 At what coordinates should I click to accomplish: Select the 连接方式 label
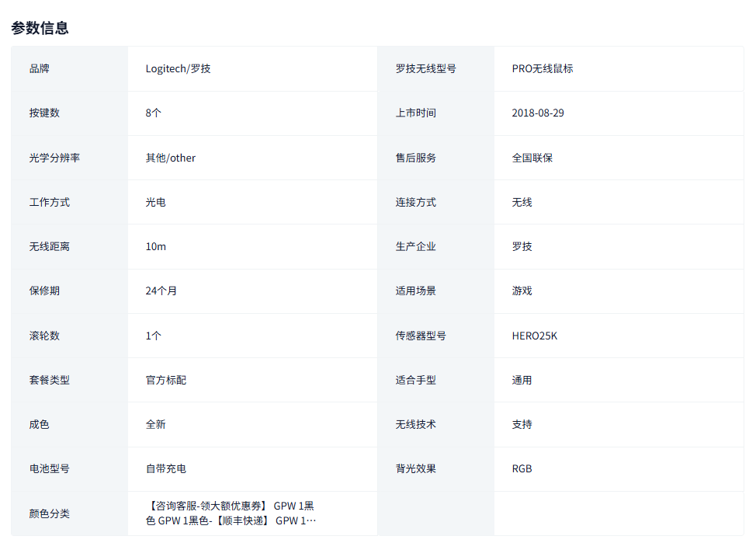coord(415,202)
